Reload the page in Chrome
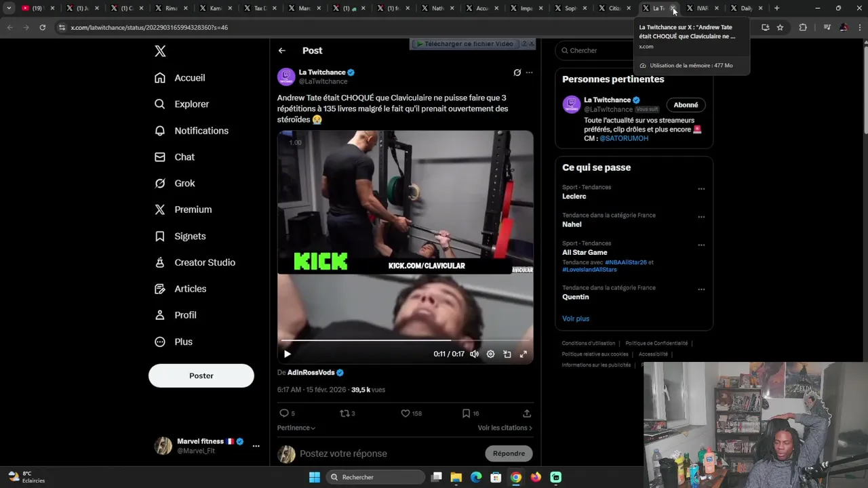Screen dimensions: 868x488 pos(42,27)
